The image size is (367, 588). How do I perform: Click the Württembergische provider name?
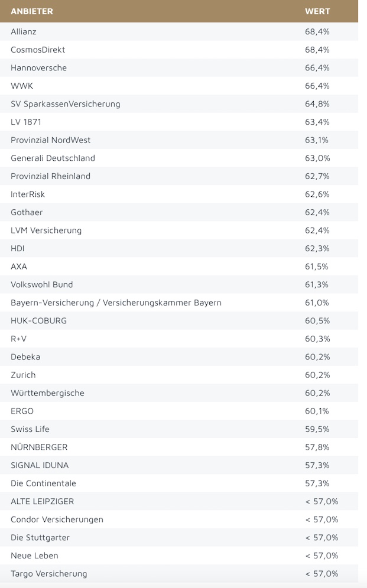point(47,393)
